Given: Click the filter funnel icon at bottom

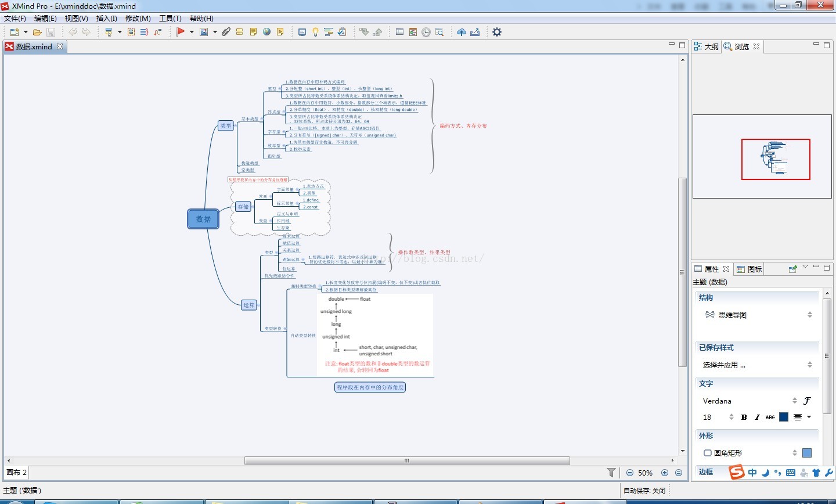Looking at the screenshot, I should click(x=611, y=473).
